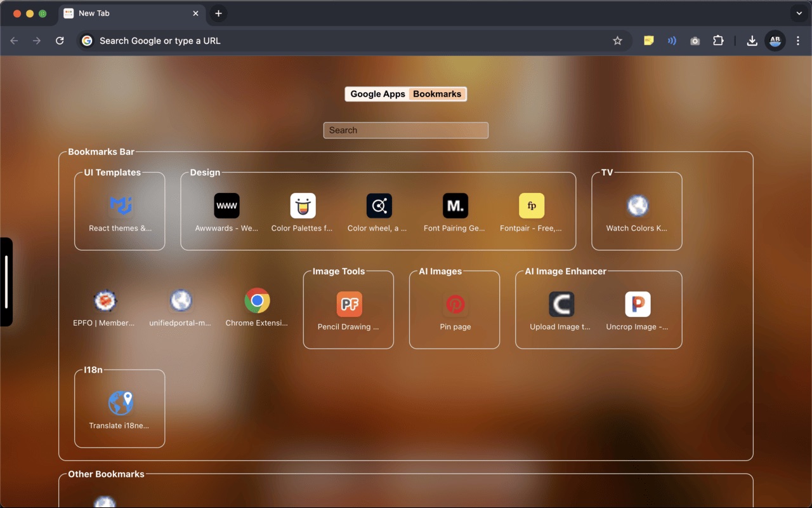Open the Chrome extensions puzzle icon
This screenshot has width=812, height=508.
pos(718,40)
